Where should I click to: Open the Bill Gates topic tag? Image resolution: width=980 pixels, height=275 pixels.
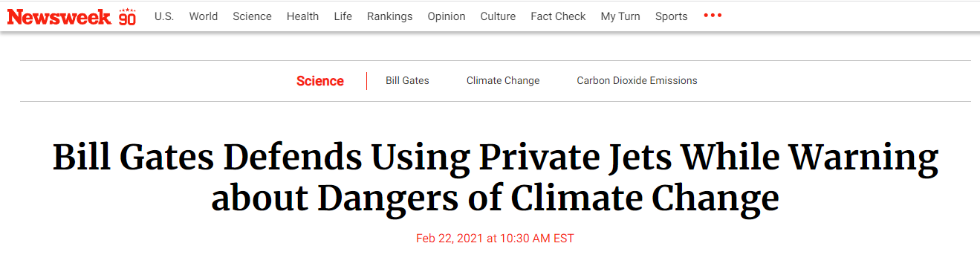click(407, 80)
